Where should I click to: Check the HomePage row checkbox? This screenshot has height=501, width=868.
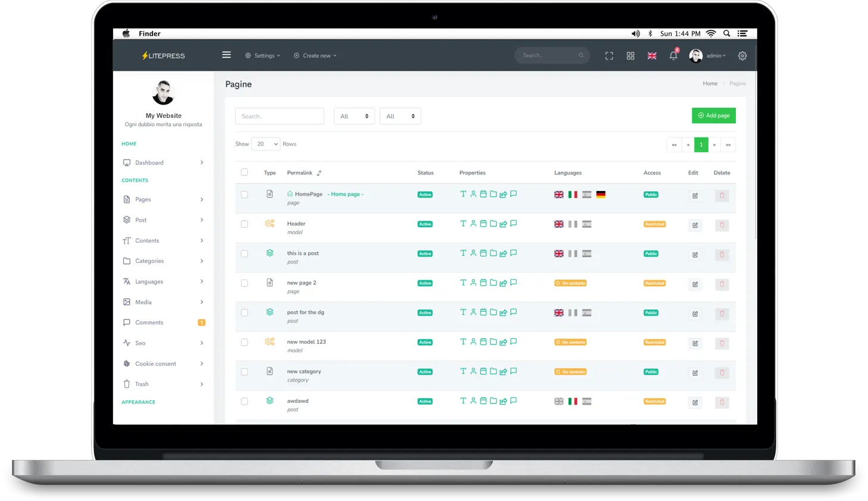coord(244,195)
